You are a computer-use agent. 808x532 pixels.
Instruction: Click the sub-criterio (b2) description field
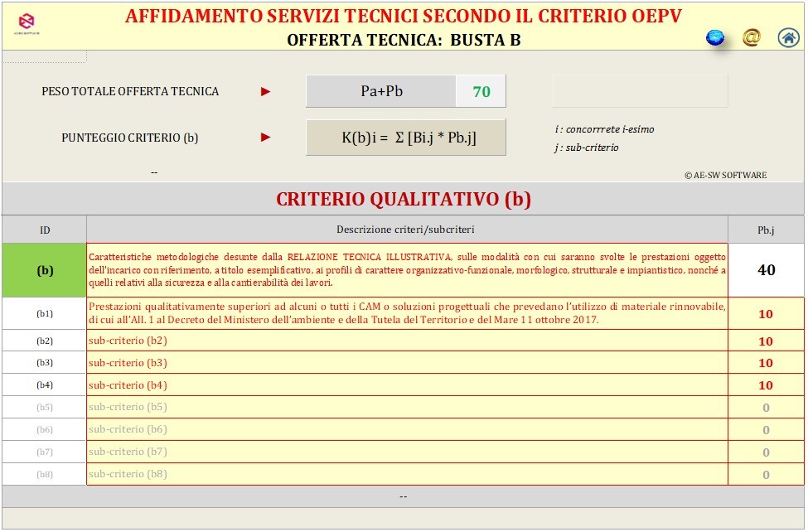[x=407, y=341]
